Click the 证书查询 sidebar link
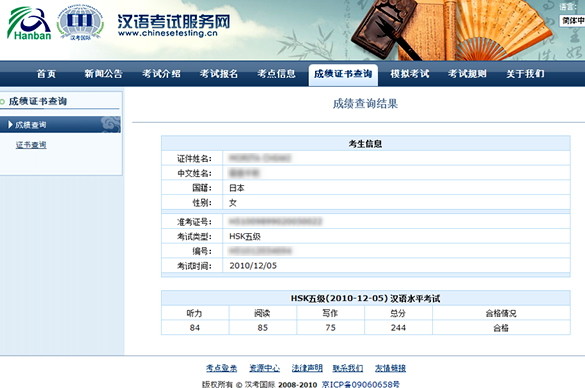The image size is (585, 388). [31, 145]
